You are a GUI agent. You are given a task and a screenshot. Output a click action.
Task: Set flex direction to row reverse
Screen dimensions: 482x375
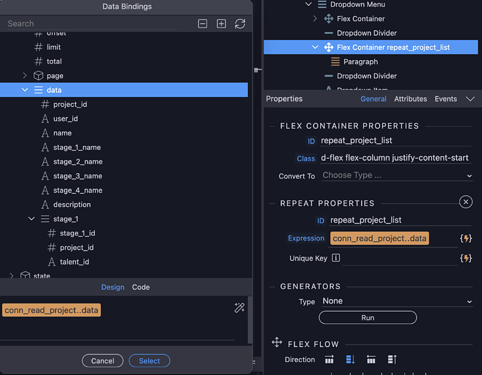pos(371,359)
